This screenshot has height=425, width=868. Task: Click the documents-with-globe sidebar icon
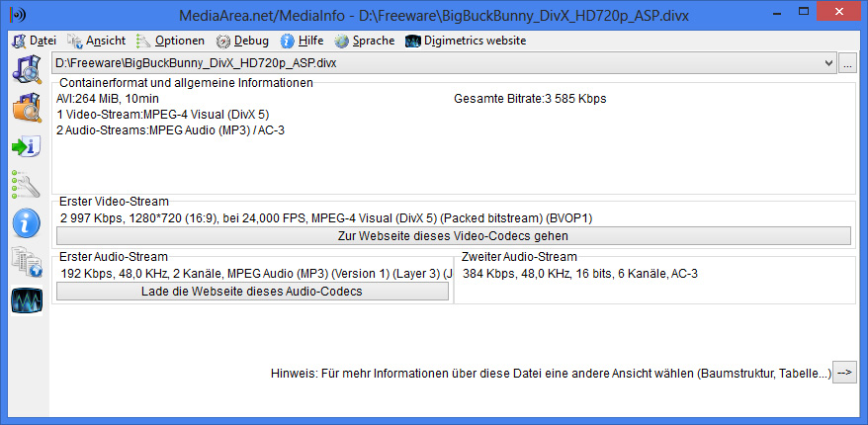pyautogui.click(x=27, y=262)
